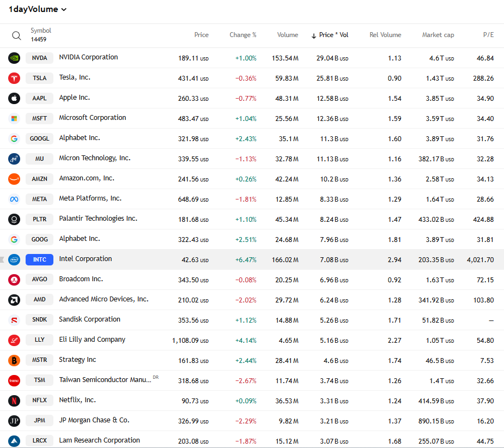The width and height of the screenshot is (504, 448).
Task: Open the AVGO ticker symbol
Action: (x=40, y=280)
